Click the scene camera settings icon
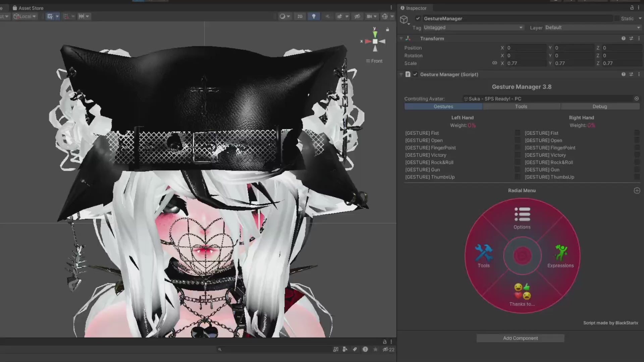644x362 pixels. 369,16
